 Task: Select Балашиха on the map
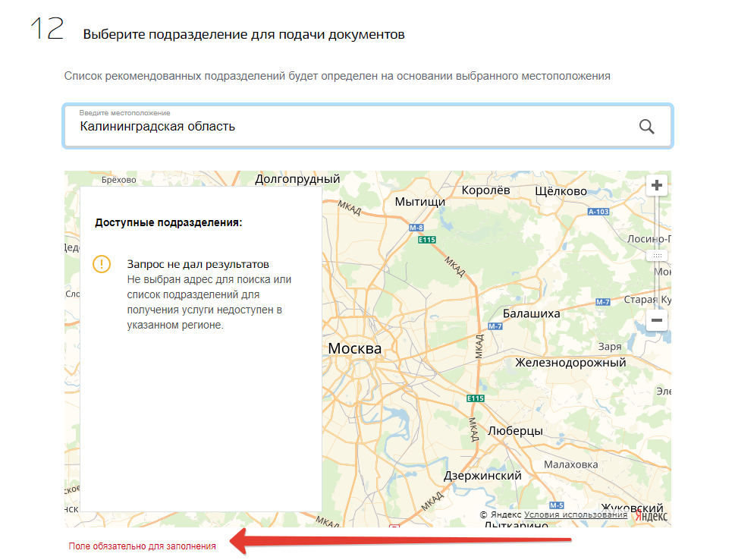532,313
